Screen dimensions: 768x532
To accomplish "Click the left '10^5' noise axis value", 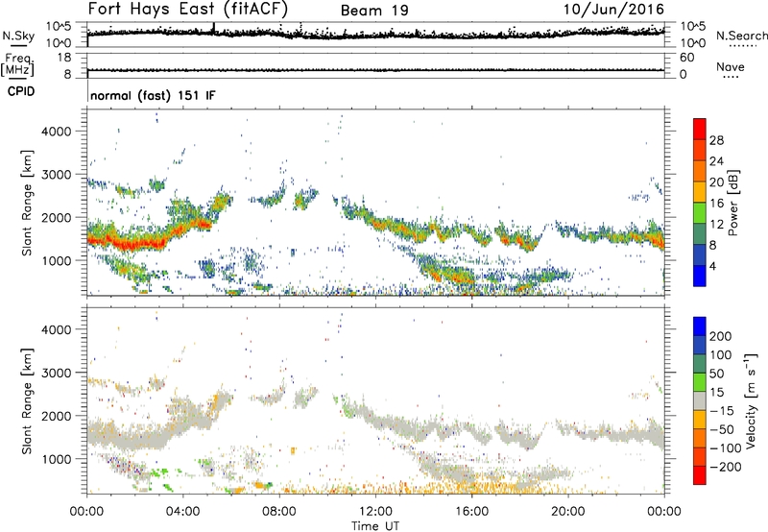I will (59, 26).
